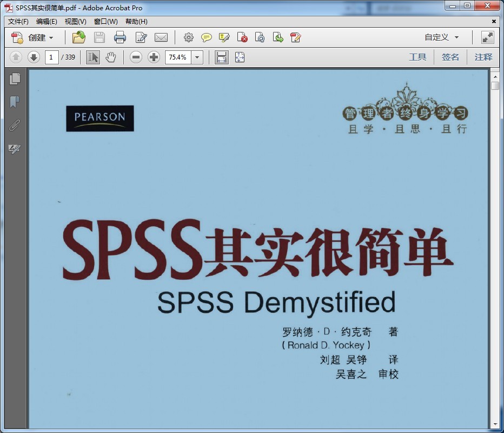Minimize the Acrobat window
Image resolution: width=504 pixels, height=433 pixels.
(x=453, y=5)
